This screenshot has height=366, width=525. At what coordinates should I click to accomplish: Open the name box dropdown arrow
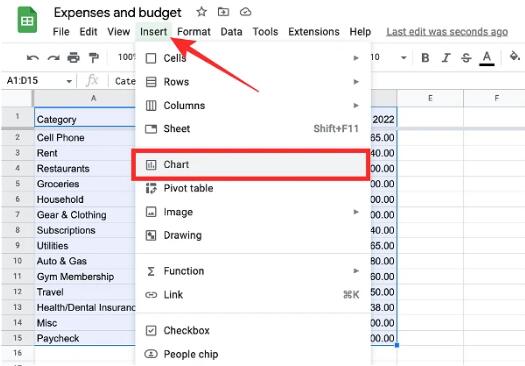[69, 81]
